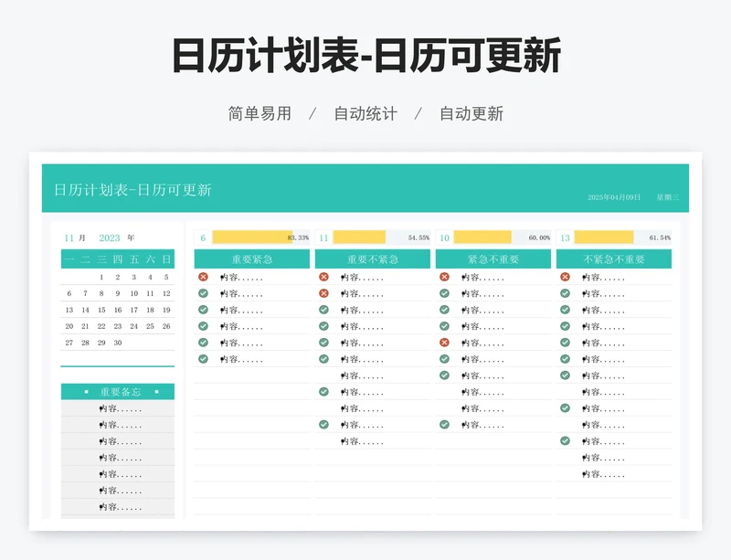Select the 60.00% progress bar

point(502,238)
